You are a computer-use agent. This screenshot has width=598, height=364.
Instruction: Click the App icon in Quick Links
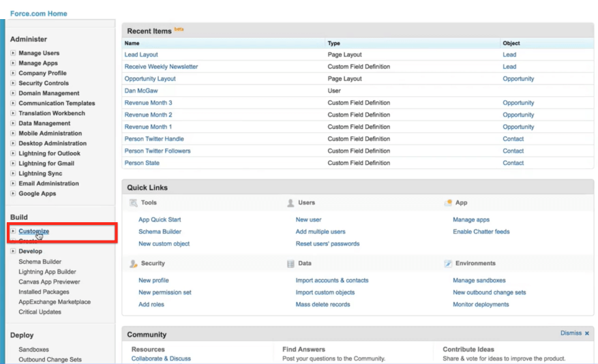[x=448, y=202]
